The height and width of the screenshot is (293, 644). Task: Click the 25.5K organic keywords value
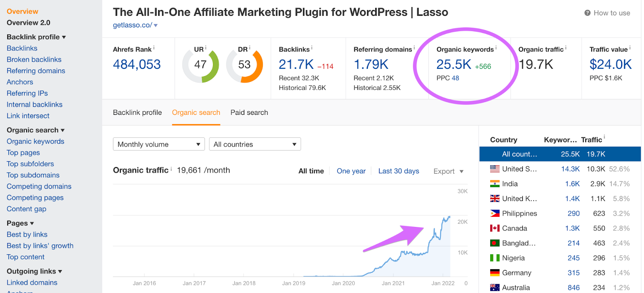(x=454, y=64)
